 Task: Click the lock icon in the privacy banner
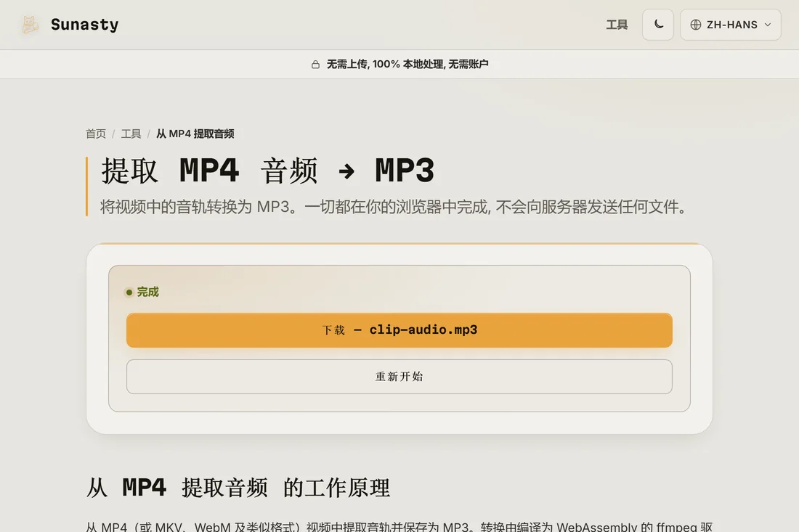pyautogui.click(x=315, y=64)
